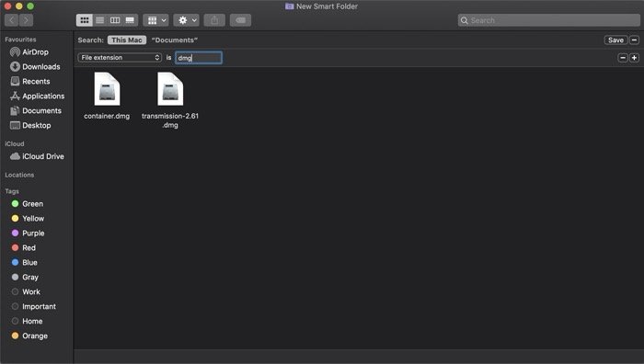
Task: Click the Edit Tags toolbar button
Action: pos(241,20)
